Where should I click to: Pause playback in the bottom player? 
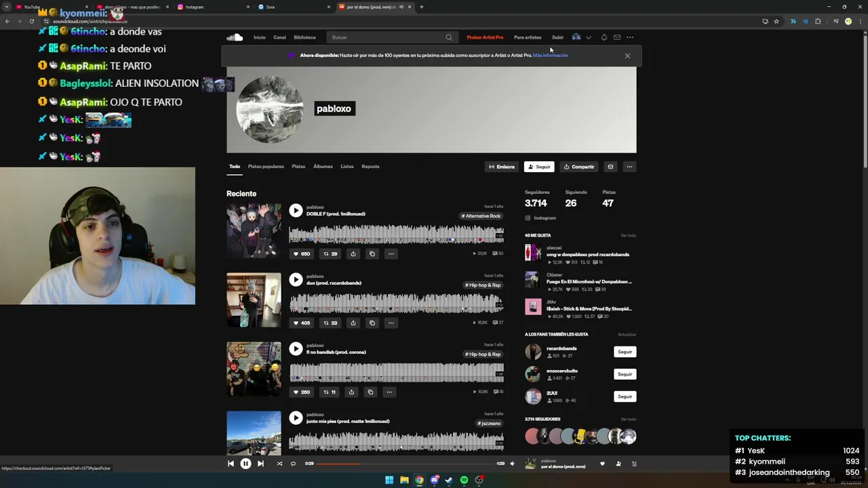pos(245,464)
